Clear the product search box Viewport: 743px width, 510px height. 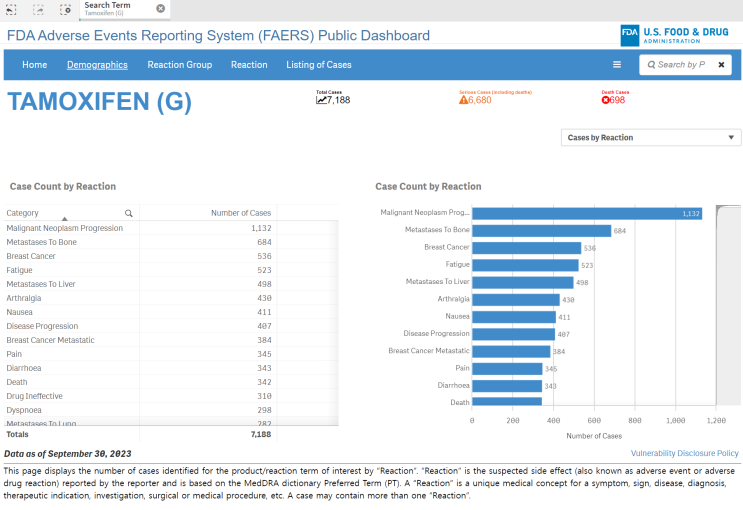pyautogui.click(x=721, y=65)
